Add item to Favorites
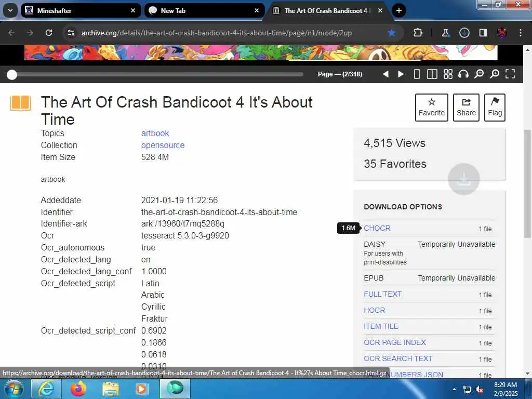532x399 pixels. tap(432, 108)
